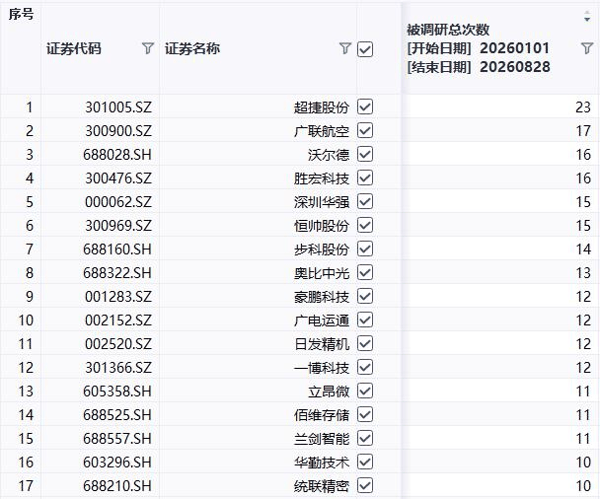Uncheck the 日发精机 row checkbox
600x499 pixels.
point(365,344)
